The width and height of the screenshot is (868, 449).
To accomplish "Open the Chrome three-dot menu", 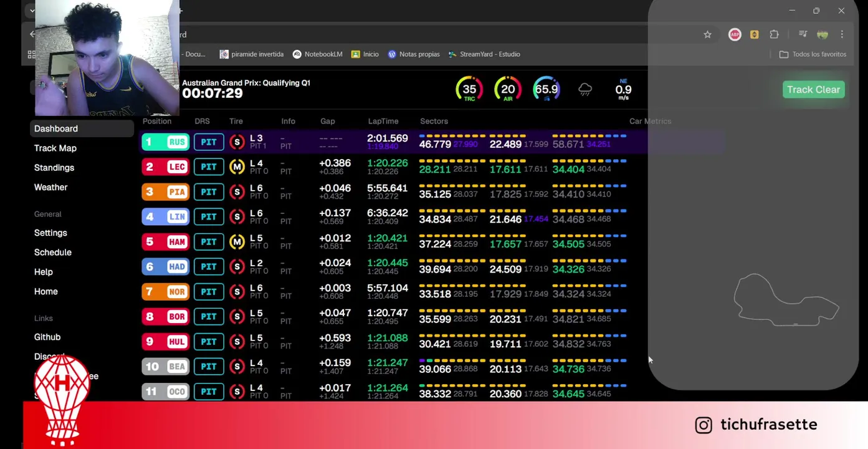I will (x=842, y=34).
